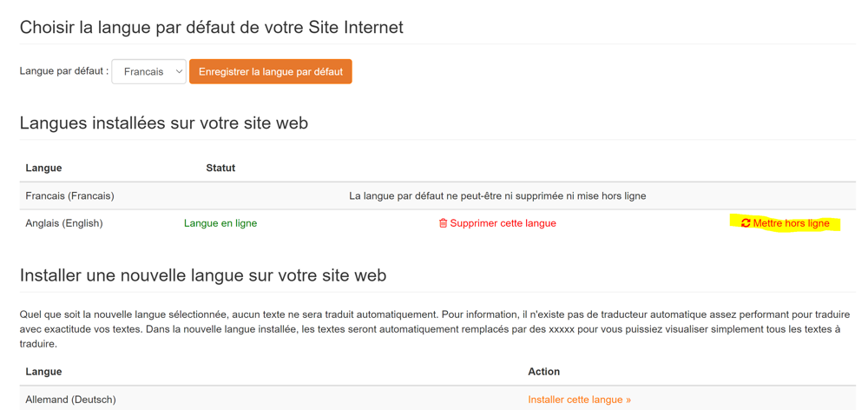Click the Action column header
The height and width of the screenshot is (410, 868).
pyautogui.click(x=543, y=372)
